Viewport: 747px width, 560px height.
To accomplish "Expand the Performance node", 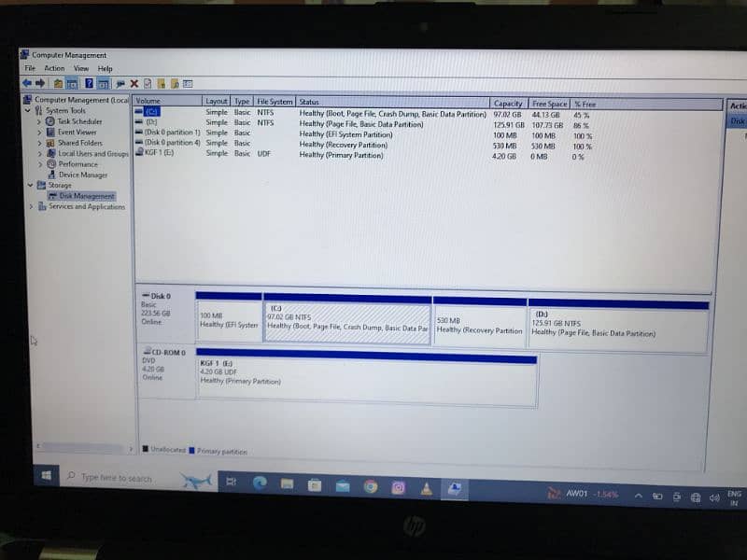I will pyautogui.click(x=39, y=164).
